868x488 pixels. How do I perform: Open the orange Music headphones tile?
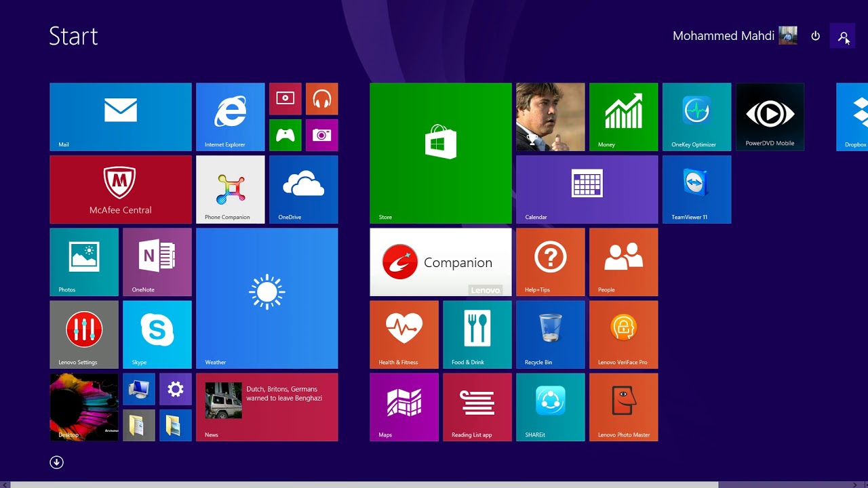pyautogui.click(x=322, y=98)
